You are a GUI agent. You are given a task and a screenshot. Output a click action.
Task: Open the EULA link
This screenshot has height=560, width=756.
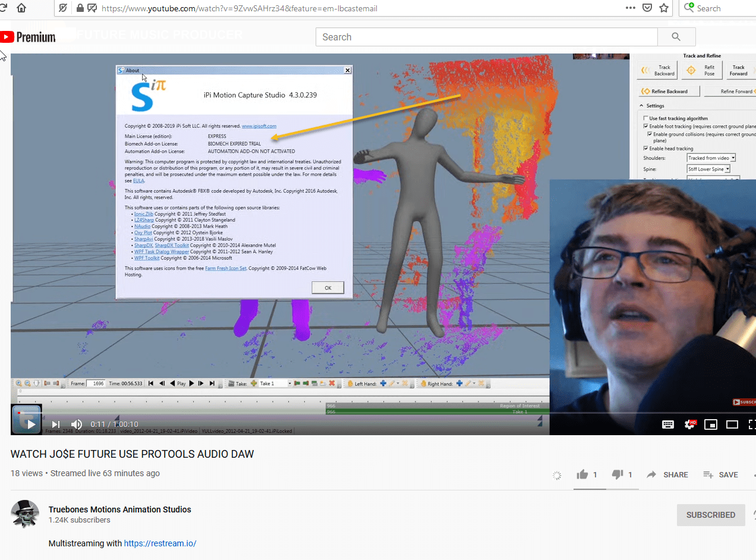pyautogui.click(x=138, y=181)
